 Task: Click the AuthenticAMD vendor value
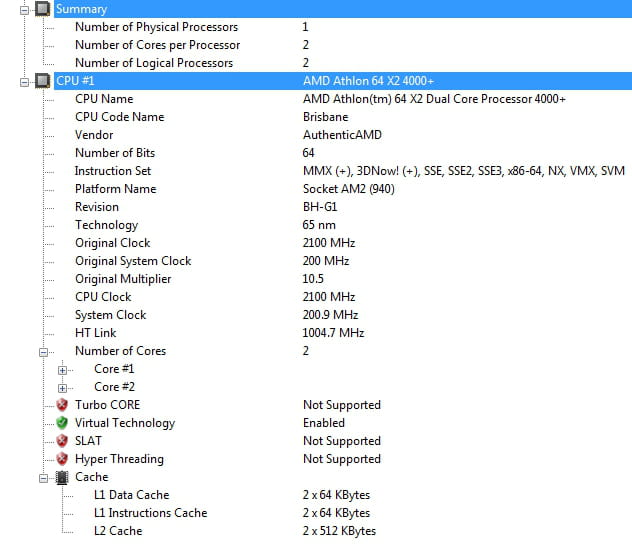(342, 135)
